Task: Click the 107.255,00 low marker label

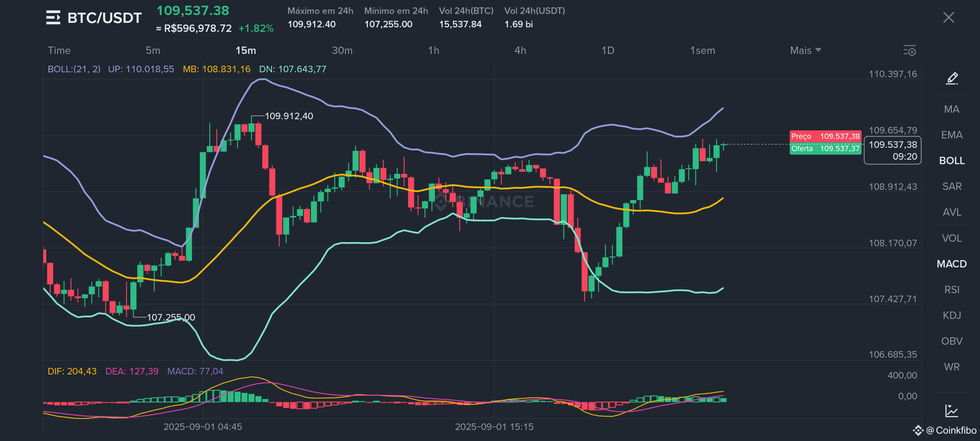Action: (x=171, y=317)
